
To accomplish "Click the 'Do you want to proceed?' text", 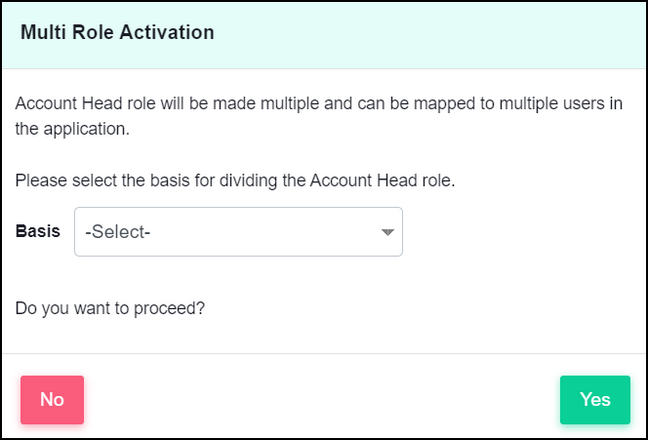I will tap(110, 308).
